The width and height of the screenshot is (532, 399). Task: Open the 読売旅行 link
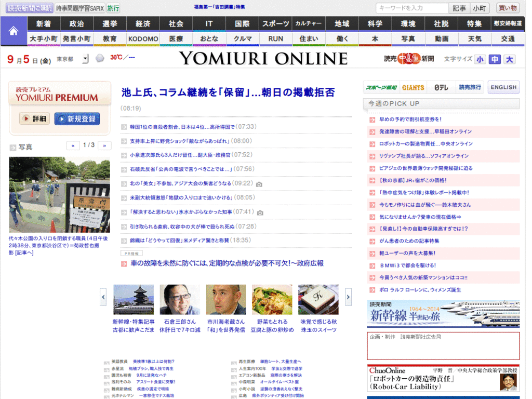click(470, 87)
